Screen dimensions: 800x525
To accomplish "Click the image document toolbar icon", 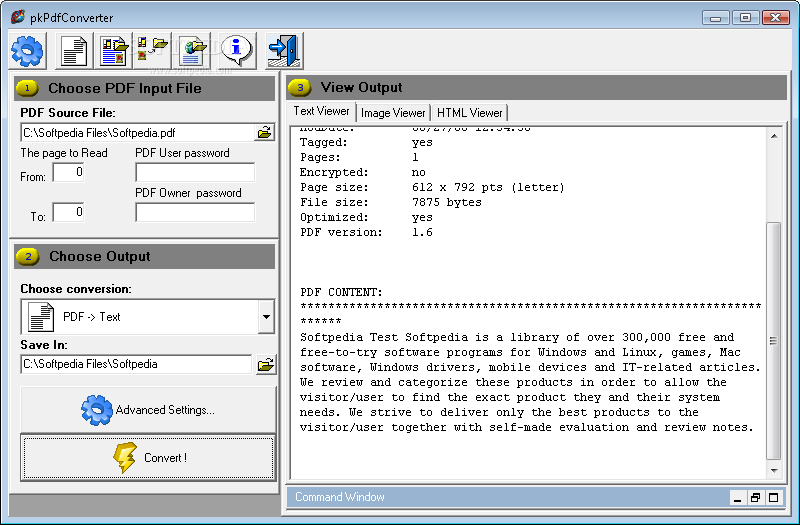I will 114,51.
